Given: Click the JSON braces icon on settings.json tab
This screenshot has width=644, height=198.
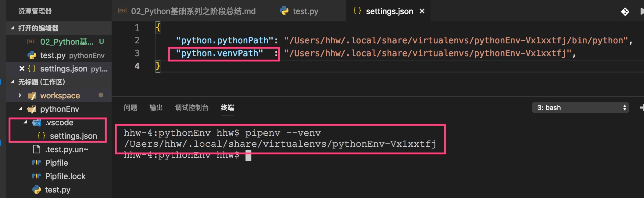Looking at the screenshot, I should click(x=357, y=11).
